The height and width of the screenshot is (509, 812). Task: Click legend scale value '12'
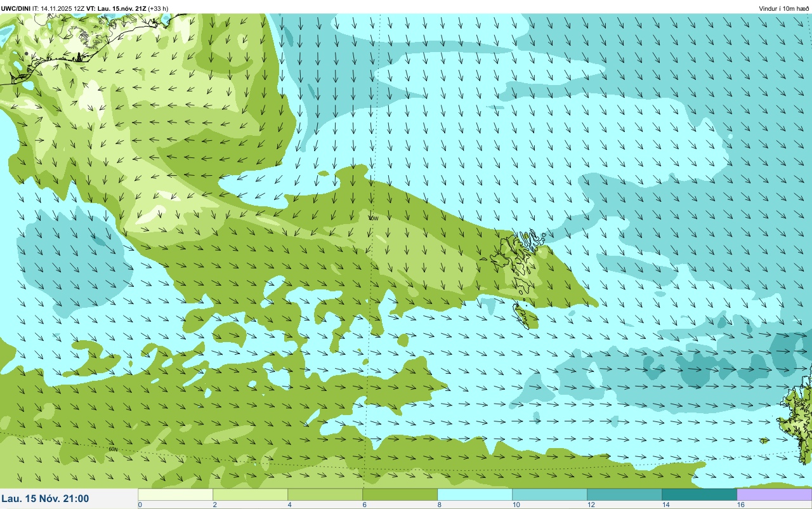(591, 505)
